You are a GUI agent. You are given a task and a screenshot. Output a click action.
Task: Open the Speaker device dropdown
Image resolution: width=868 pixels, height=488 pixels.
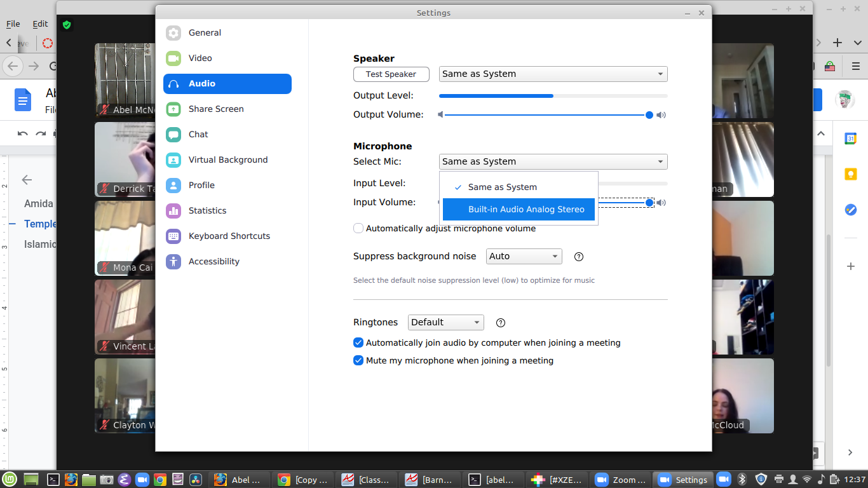pyautogui.click(x=553, y=74)
